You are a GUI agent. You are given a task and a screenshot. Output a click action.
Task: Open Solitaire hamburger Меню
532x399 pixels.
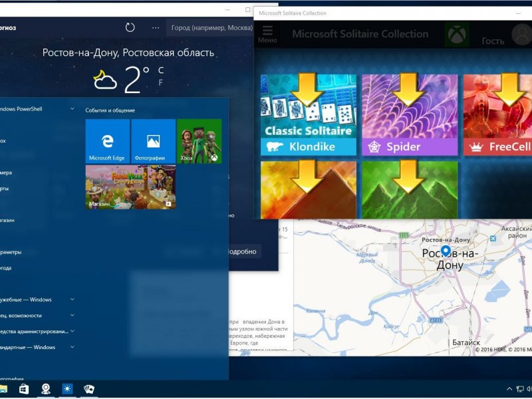(267, 35)
